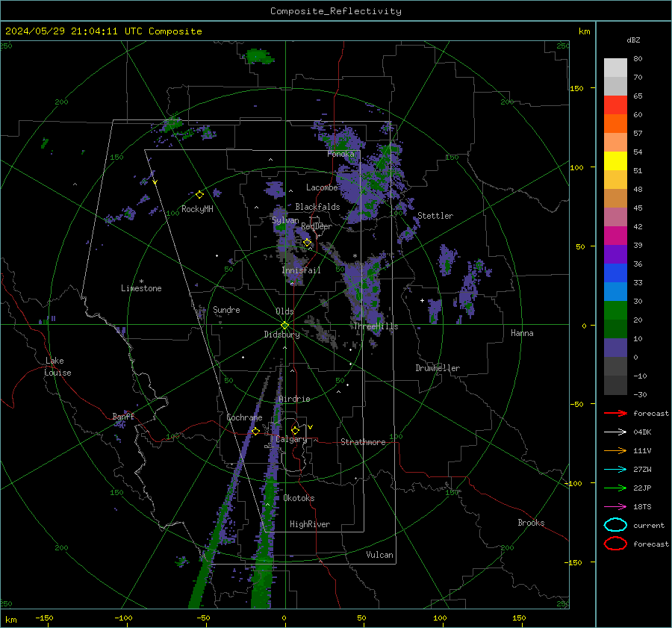Click the ThreeHills label

(x=376, y=326)
